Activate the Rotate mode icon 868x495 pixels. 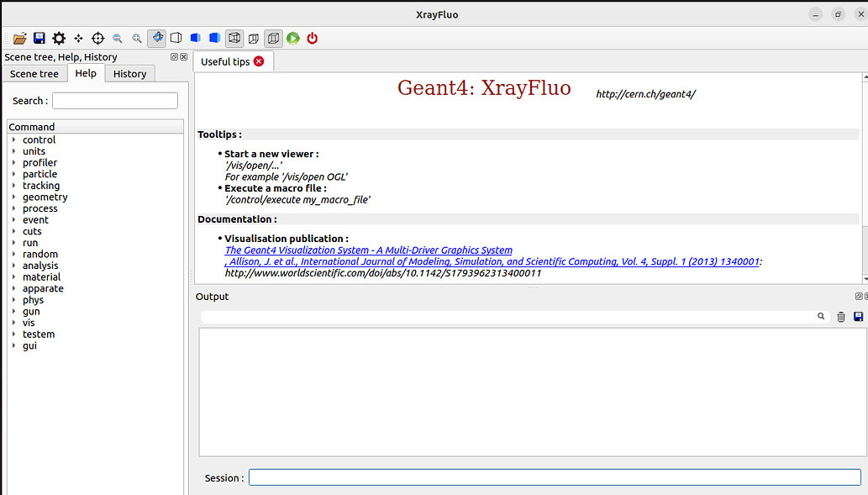coord(157,38)
